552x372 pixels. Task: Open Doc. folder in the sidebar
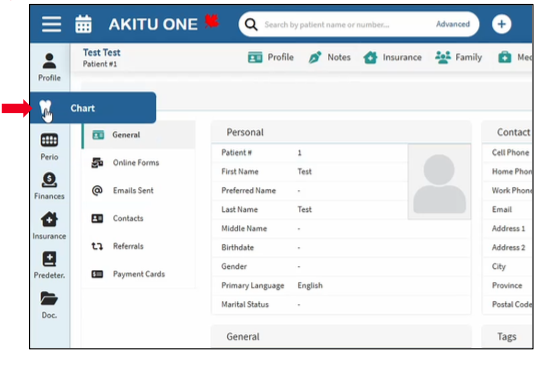[x=49, y=305]
